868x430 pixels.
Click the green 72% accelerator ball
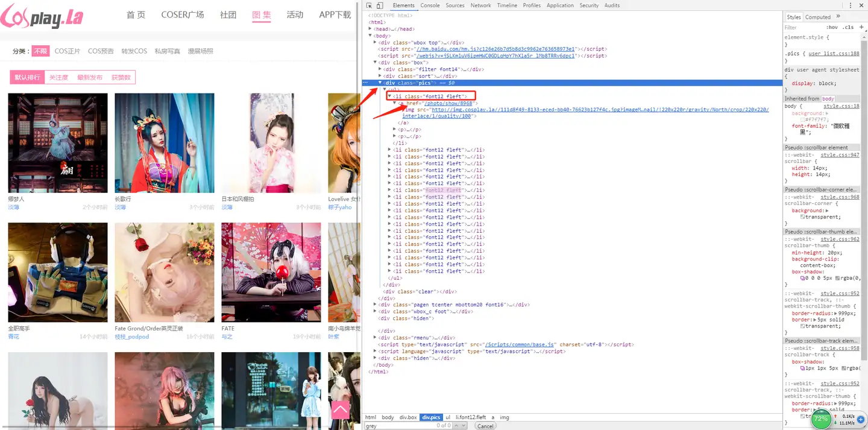(821, 419)
